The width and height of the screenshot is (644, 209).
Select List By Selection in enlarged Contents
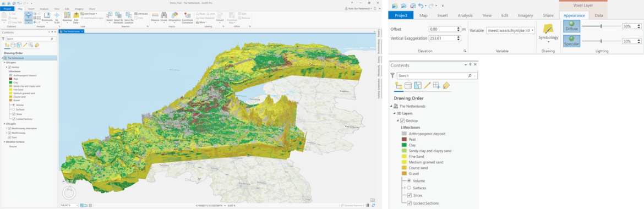click(418, 85)
